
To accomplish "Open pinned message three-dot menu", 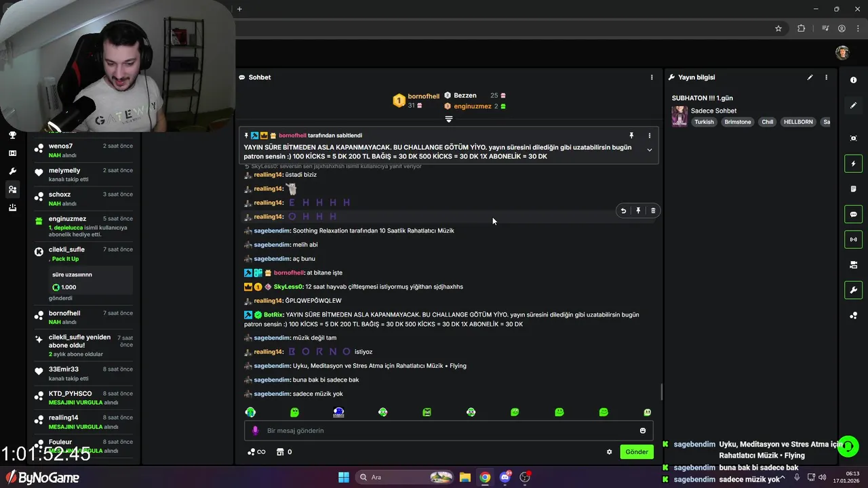I will 649,136.
